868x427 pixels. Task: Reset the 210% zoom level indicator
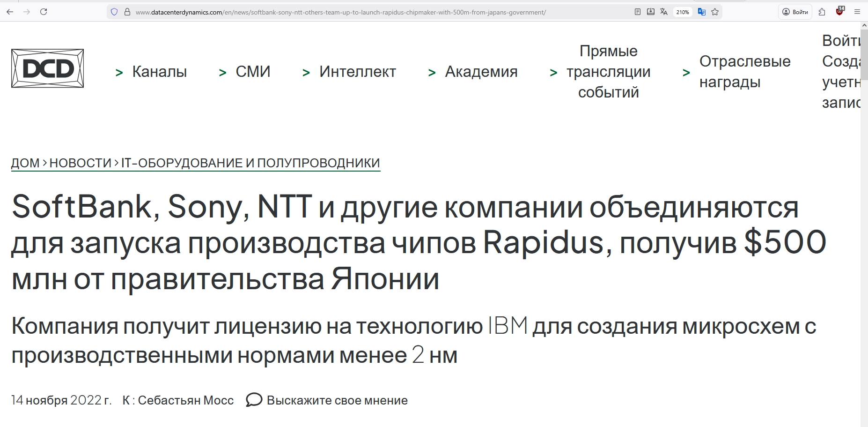(683, 12)
